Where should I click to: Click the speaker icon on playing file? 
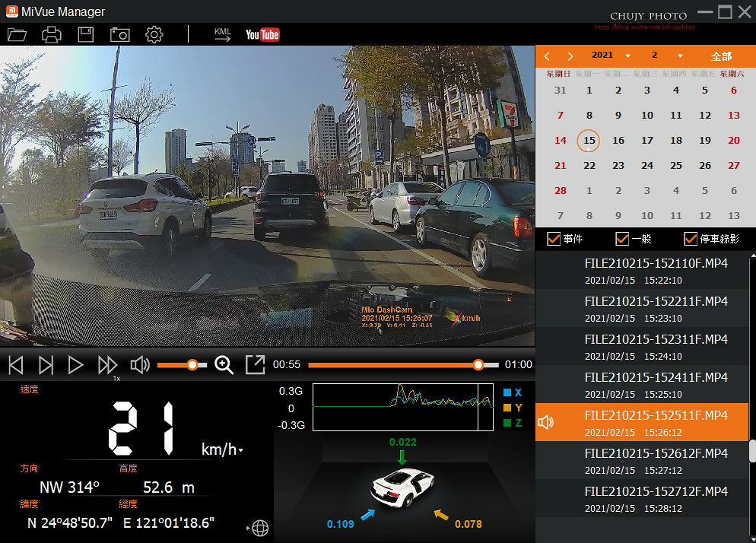click(546, 422)
